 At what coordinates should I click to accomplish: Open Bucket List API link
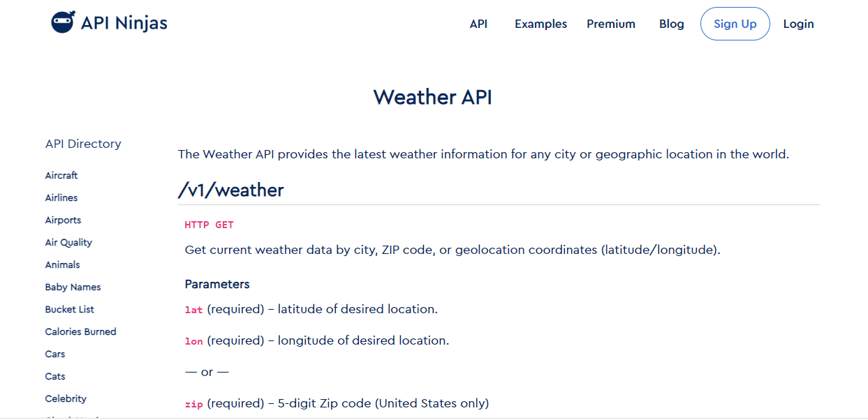click(x=70, y=309)
